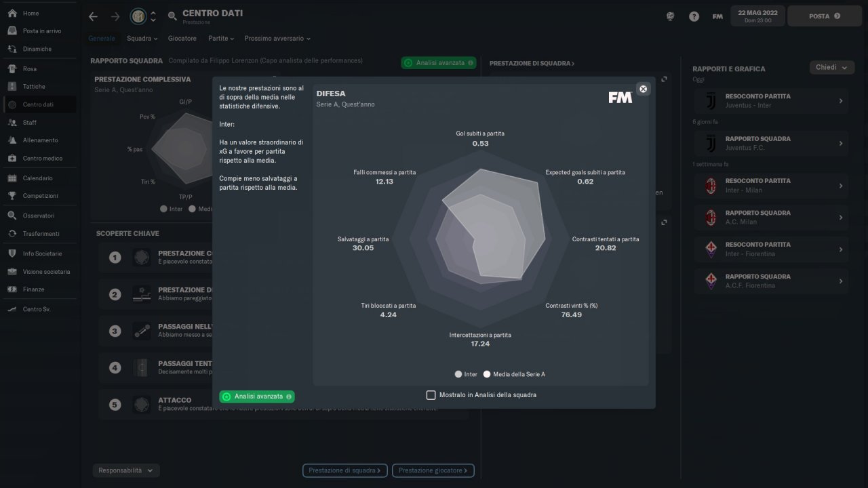Click Salvataggi a partita value 30.05
This screenshot has height=488, width=868.
[x=363, y=248]
